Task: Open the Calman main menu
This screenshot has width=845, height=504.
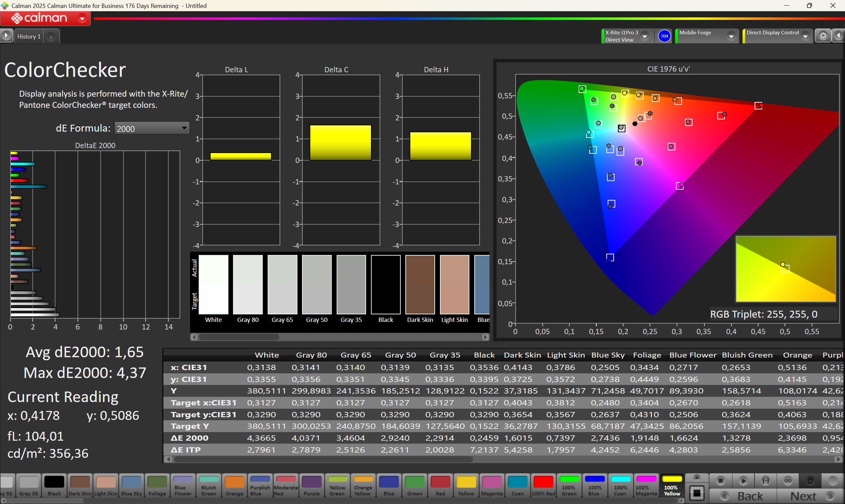Action: click(82, 18)
